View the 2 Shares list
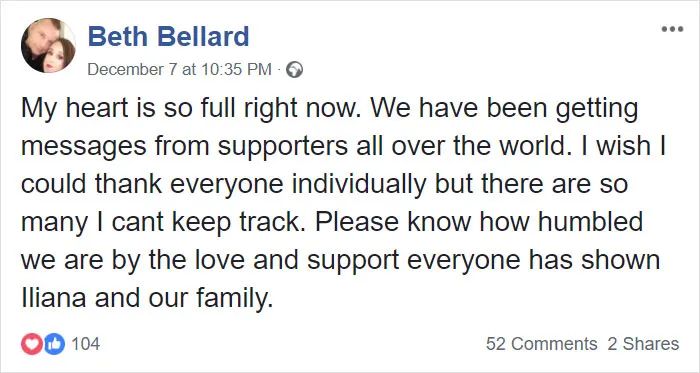 click(643, 344)
